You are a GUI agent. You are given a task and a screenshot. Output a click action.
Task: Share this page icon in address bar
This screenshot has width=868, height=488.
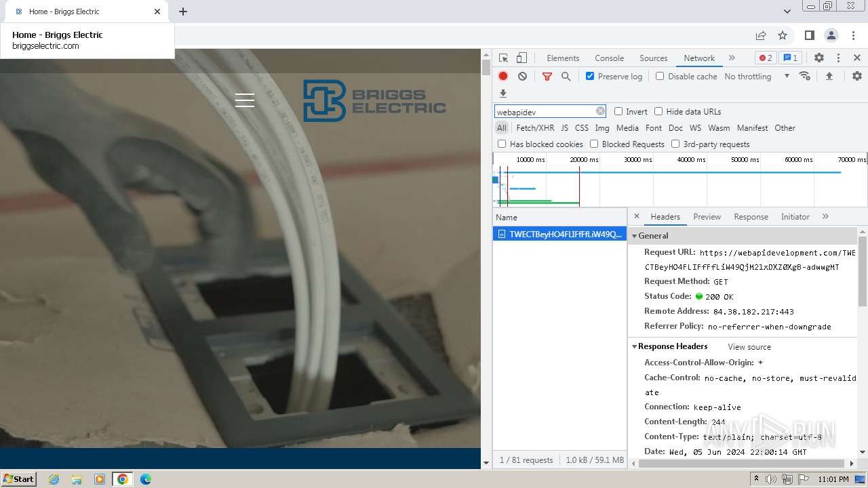(x=761, y=35)
